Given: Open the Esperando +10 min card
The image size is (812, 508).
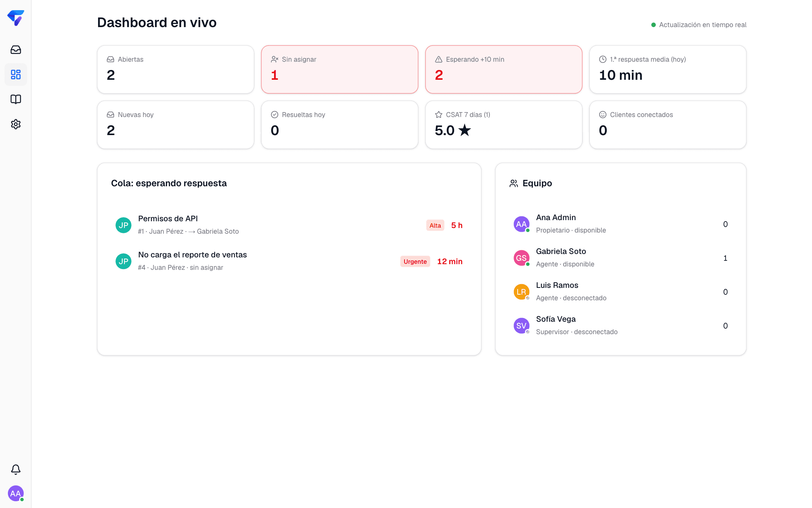Looking at the screenshot, I should 504,70.
